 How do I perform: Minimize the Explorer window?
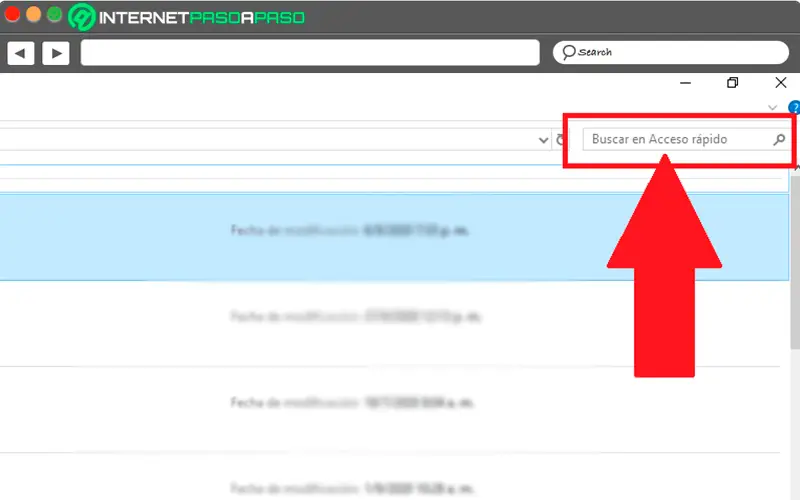[685, 83]
